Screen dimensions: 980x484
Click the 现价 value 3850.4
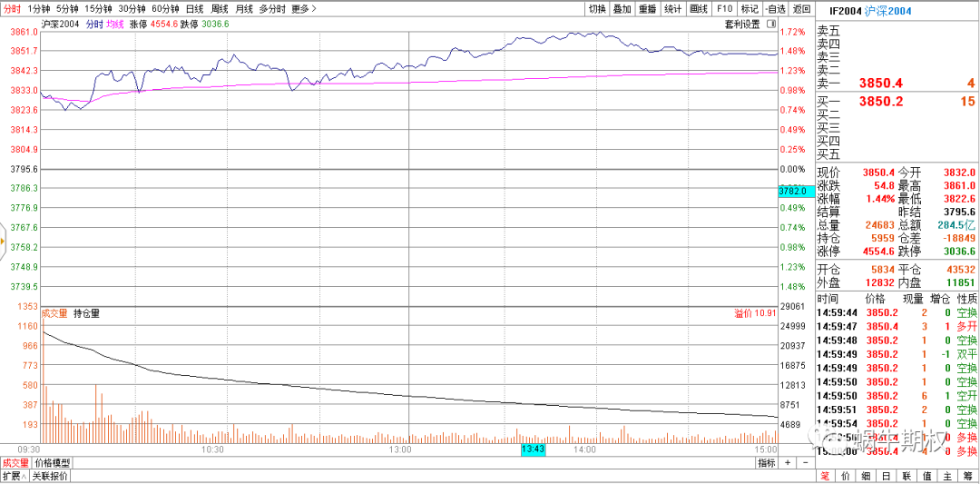(878, 172)
